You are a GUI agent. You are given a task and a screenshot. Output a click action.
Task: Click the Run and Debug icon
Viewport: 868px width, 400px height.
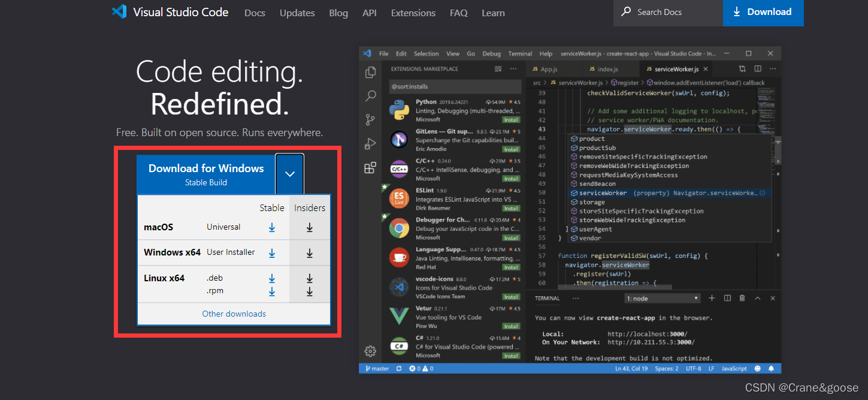(370, 143)
